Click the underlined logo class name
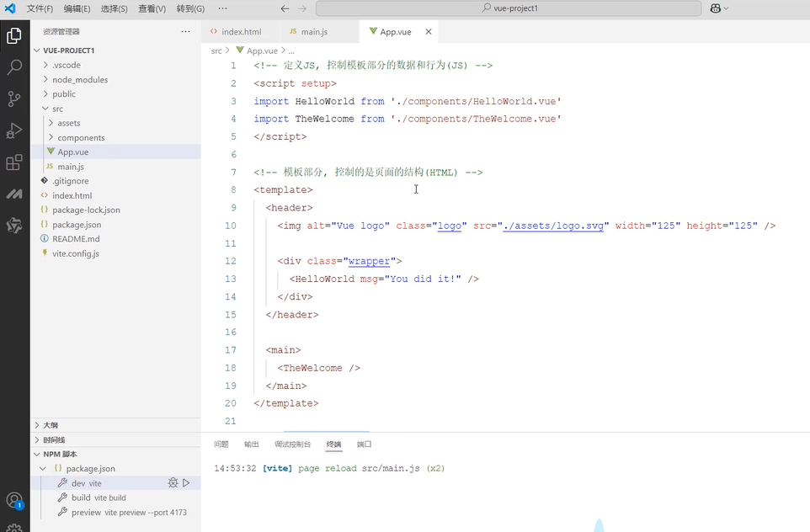 click(x=450, y=226)
